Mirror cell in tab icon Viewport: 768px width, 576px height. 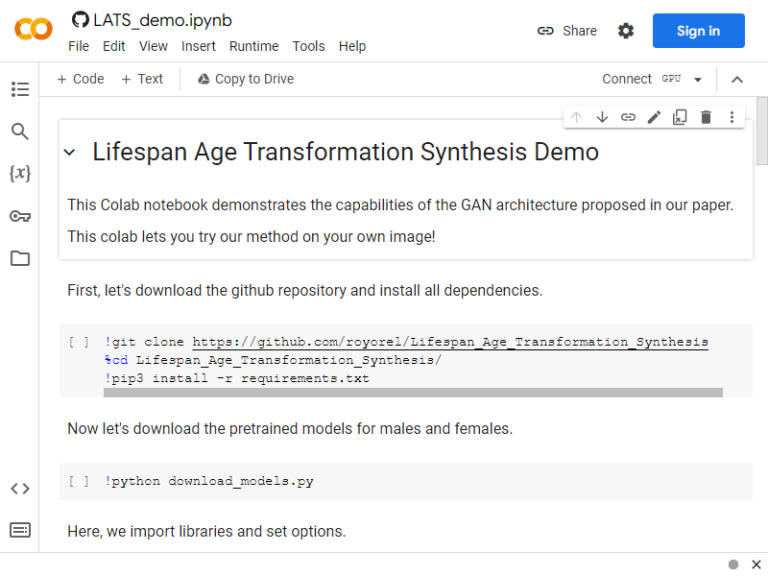pyautogui.click(x=680, y=117)
